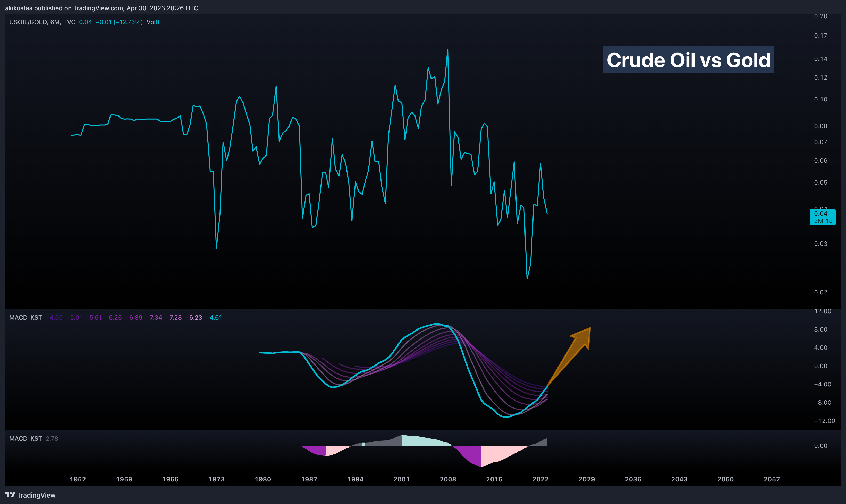Image resolution: width=846 pixels, height=504 pixels.
Task: Click the −6.26 MACD-KST legend value
Action: pos(113,318)
